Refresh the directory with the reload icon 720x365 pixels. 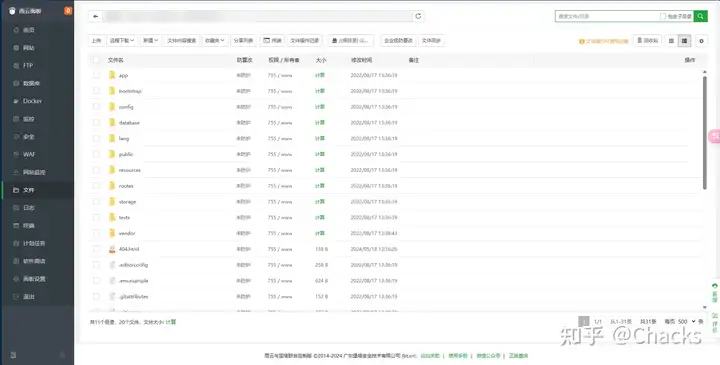click(x=418, y=16)
